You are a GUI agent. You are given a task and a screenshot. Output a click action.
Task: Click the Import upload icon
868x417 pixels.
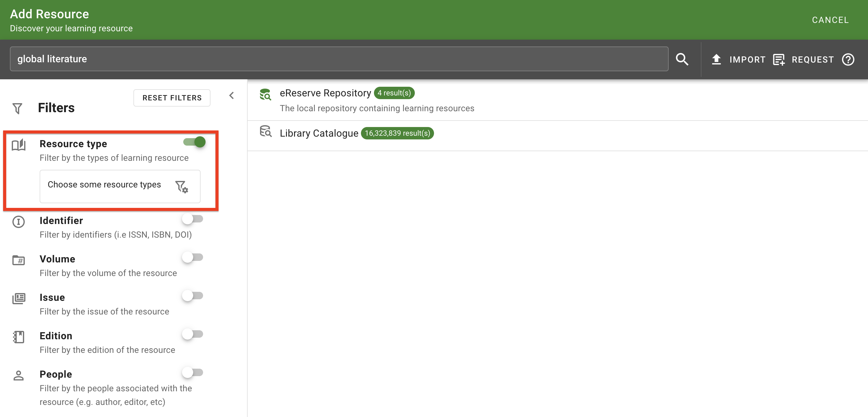coord(716,59)
